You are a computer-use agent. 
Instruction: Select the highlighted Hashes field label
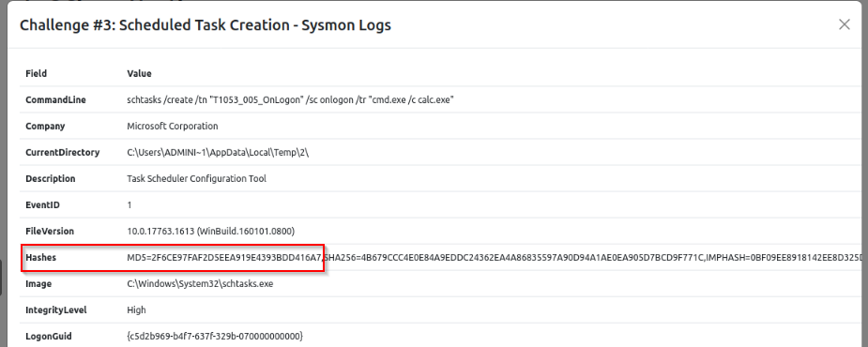coord(41,258)
